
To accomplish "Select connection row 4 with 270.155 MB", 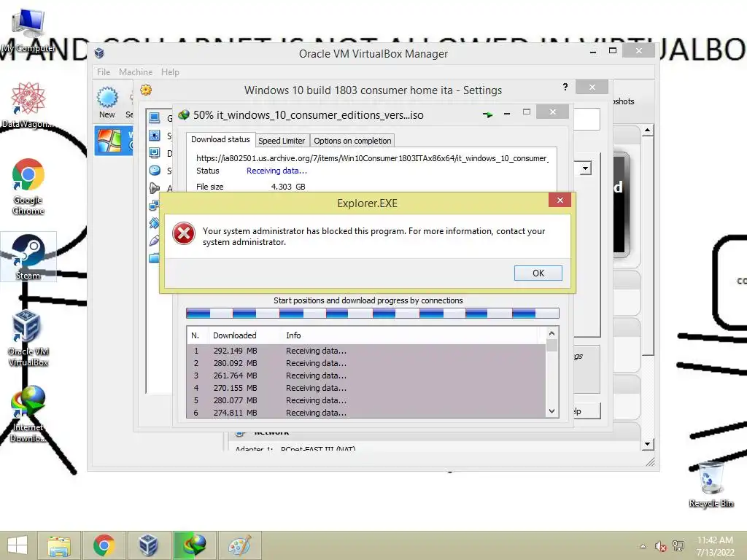I will [366, 388].
